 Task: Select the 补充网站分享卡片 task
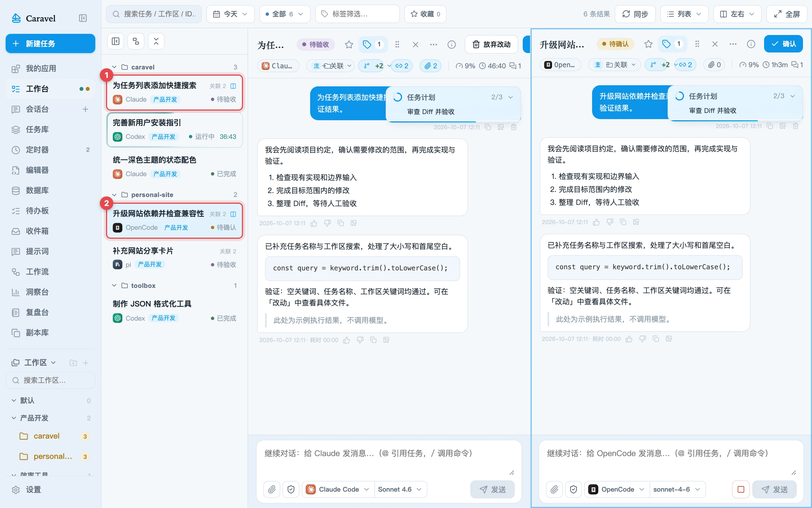click(x=175, y=258)
